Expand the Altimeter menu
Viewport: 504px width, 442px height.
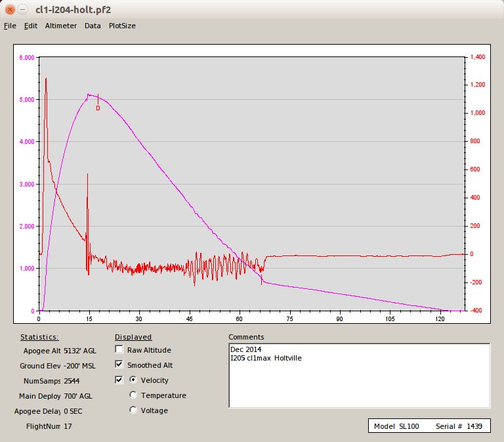[60, 26]
